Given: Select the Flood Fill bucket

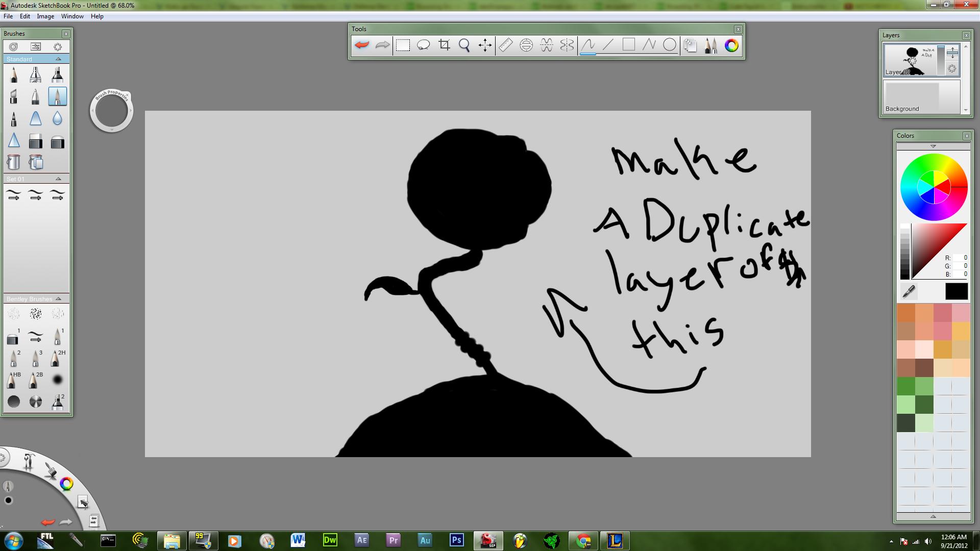Looking at the screenshot, I should [x=14, y=162].
